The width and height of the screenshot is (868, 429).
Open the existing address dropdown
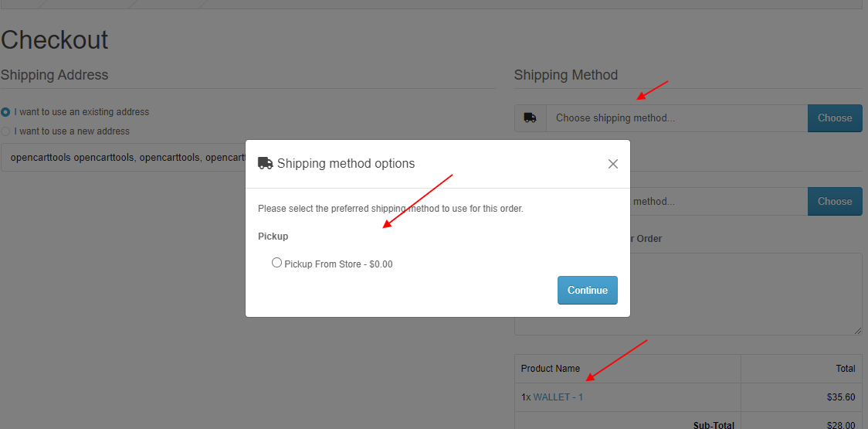point(123,158)
